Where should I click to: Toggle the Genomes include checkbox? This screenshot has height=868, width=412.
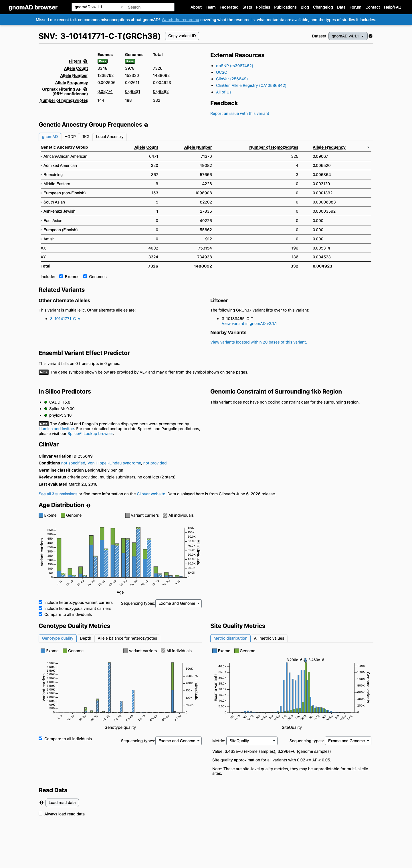click(85, 276)
